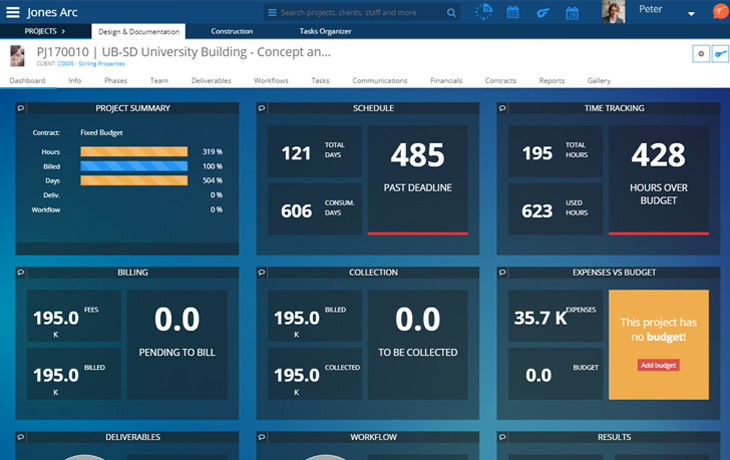Open the Contracts project tab
730x460 pixels.
tap(500, 81)
